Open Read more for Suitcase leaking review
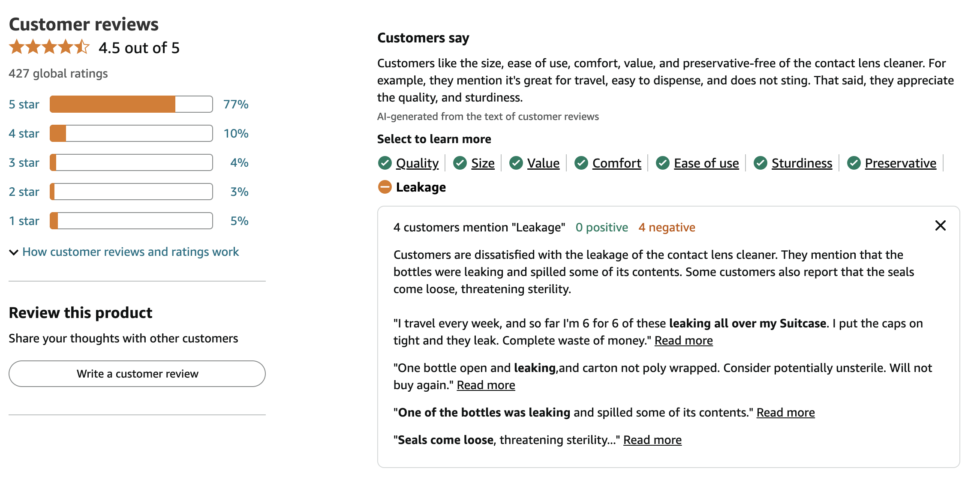Image resolution: width=980 pixels, height=480 pixels. coord(683,340)
